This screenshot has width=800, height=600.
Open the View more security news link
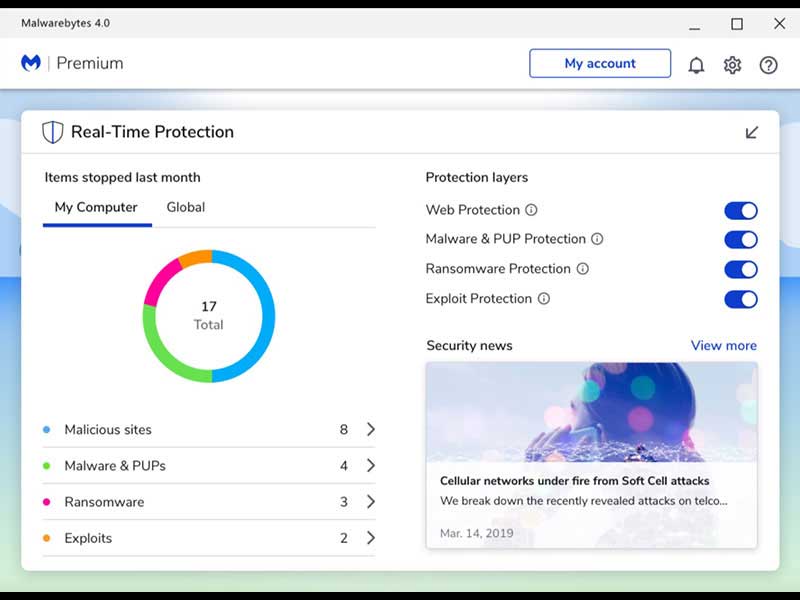(723, 345)
